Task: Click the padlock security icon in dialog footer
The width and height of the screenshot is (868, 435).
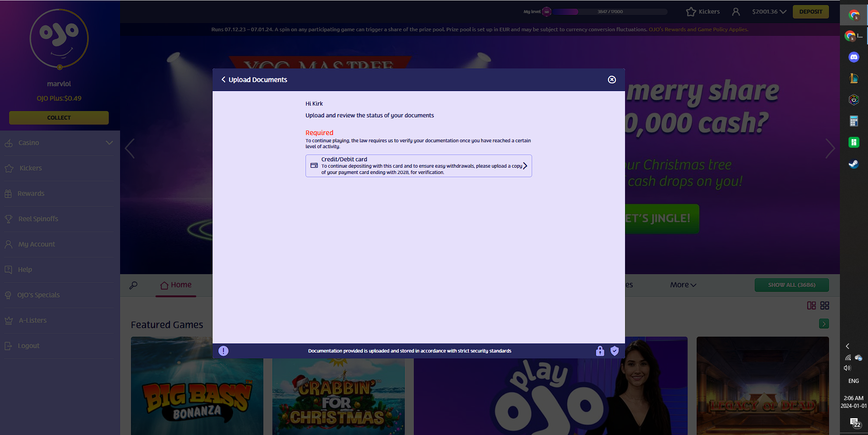Action: 600,351
